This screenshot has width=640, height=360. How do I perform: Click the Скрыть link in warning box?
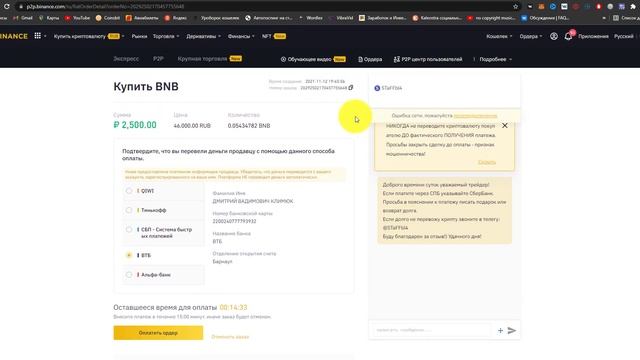point(487,162)
